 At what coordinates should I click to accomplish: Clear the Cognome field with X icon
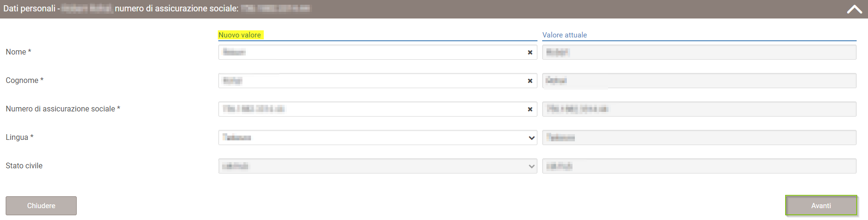pyautogui.click(x=530, y=81)
